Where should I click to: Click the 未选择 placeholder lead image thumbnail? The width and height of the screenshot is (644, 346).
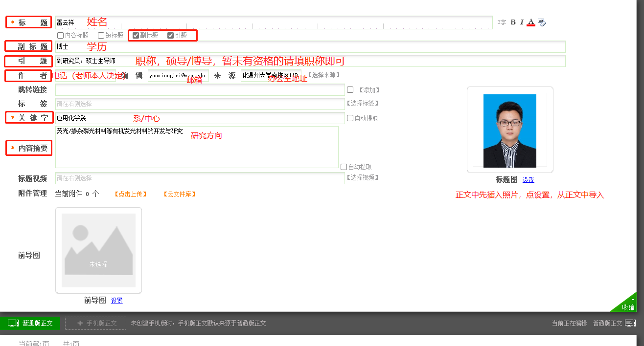98,250
